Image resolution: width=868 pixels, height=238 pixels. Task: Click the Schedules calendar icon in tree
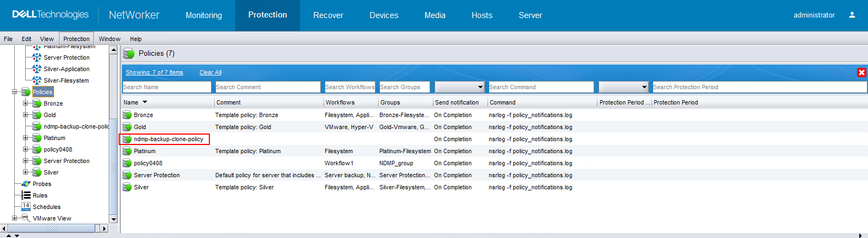click(26, 206)
